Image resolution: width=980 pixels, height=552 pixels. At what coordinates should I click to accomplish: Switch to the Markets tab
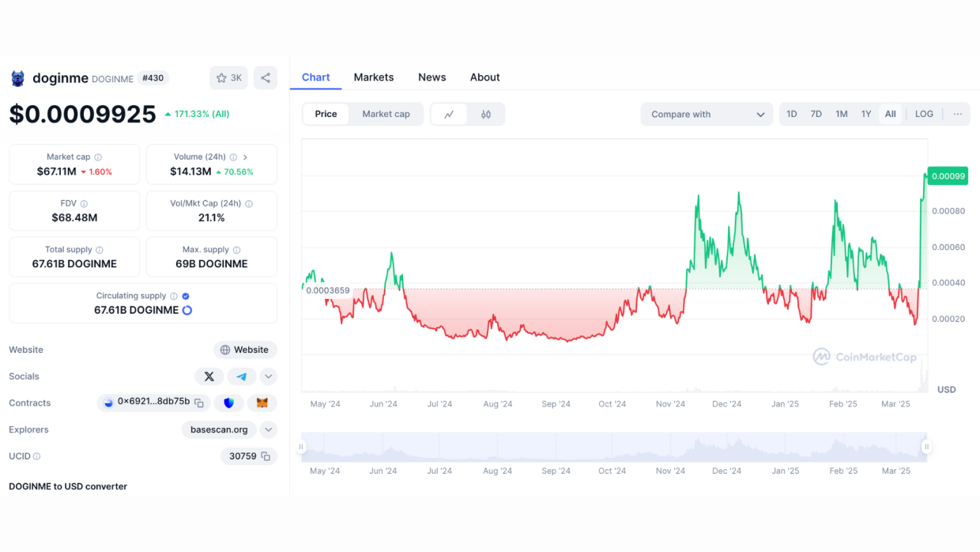[x=374, y=78]
